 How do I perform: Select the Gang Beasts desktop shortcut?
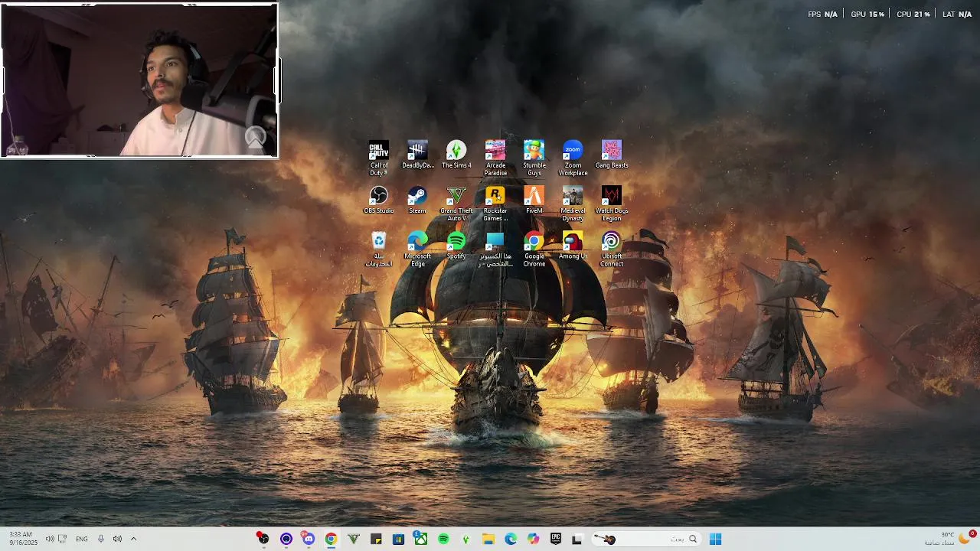coord(612,155)
